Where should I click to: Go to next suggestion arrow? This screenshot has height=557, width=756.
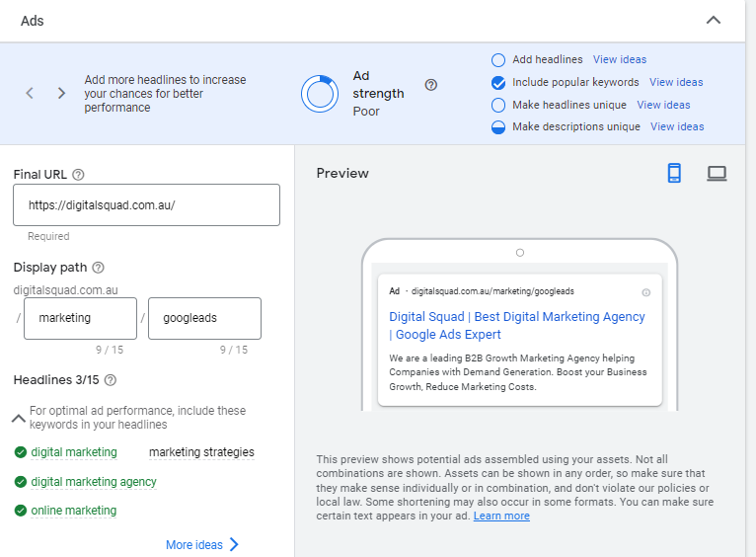click(61, 93)
